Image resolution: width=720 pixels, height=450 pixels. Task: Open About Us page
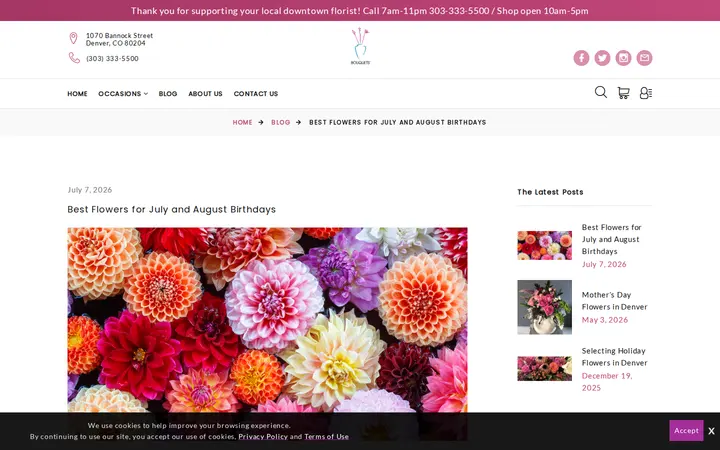click(x=205, y=94)
